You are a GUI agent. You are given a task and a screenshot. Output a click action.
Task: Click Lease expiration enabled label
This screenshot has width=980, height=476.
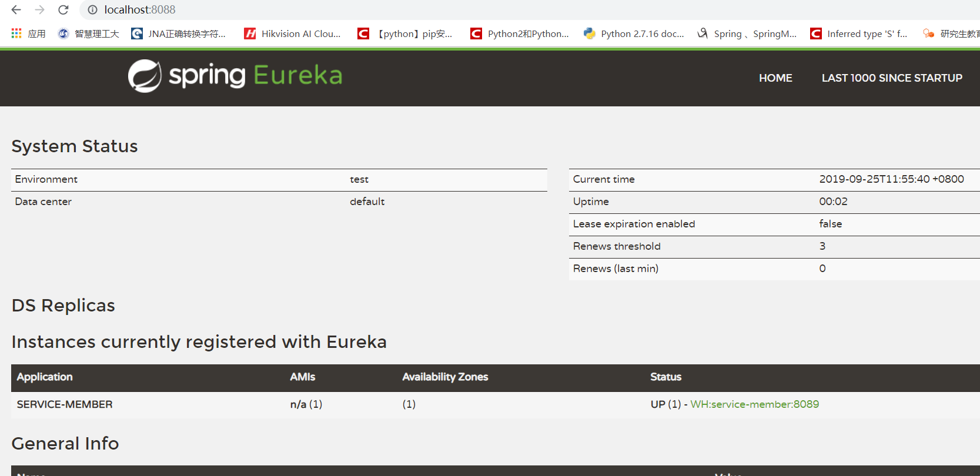[634, 224]
